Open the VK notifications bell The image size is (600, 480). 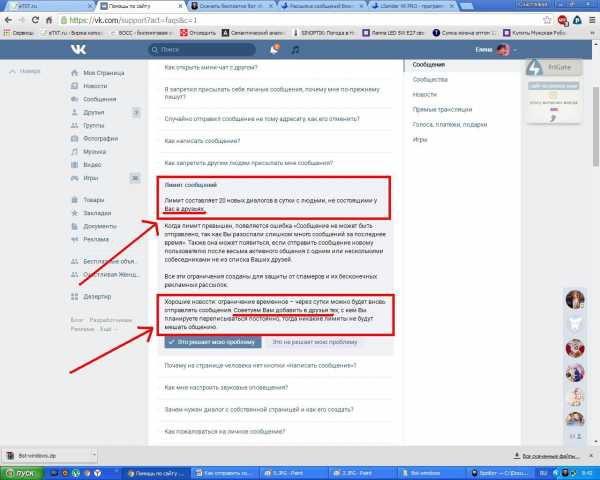274,49
